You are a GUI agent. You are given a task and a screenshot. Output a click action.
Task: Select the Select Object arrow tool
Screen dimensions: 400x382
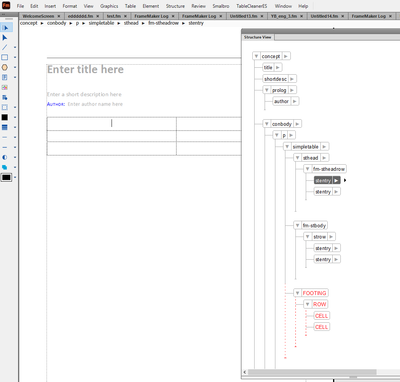[x=5, y=38]
